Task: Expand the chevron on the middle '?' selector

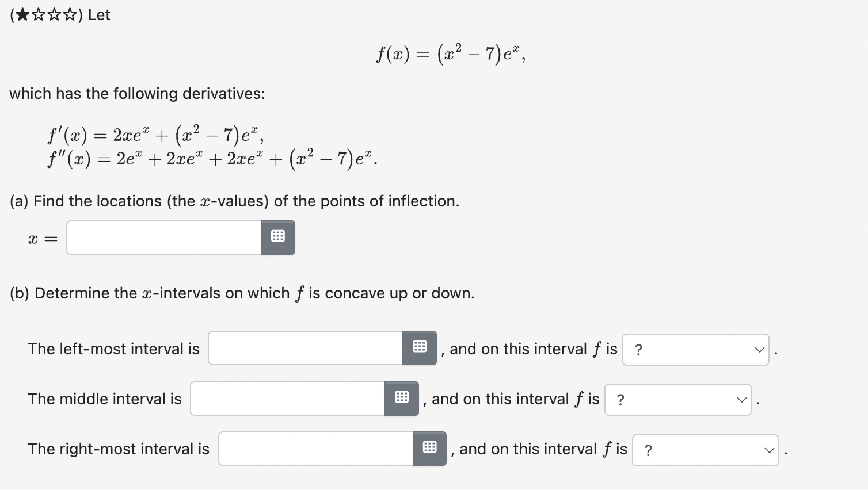Action: pyautogui.click(x=742, y=399)
